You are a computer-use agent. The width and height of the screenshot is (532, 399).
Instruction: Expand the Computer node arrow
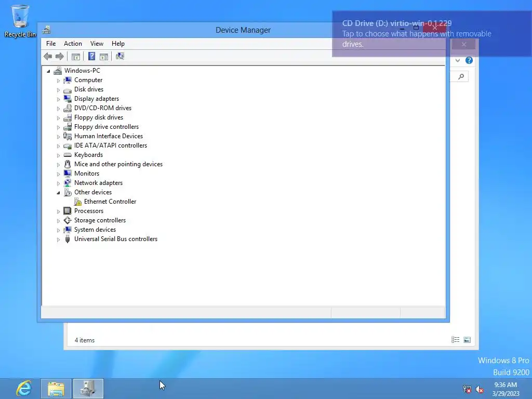point(58,81)
